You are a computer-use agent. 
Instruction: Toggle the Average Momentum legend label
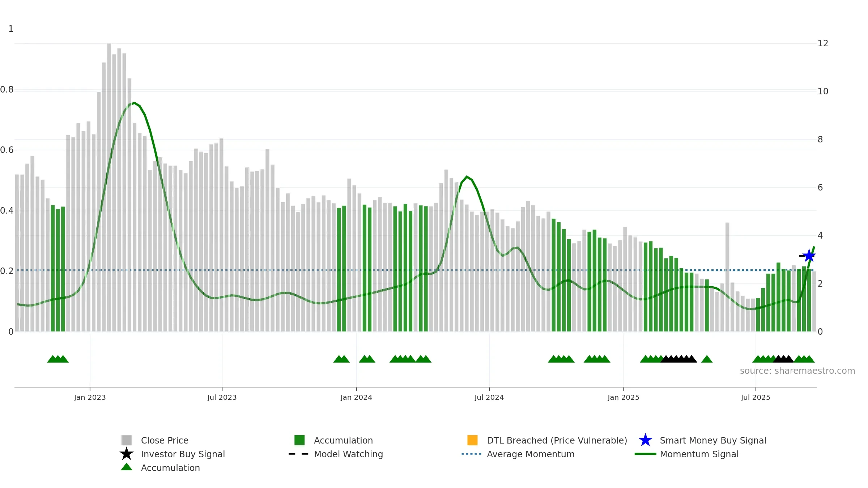click(x=531, y=454)
